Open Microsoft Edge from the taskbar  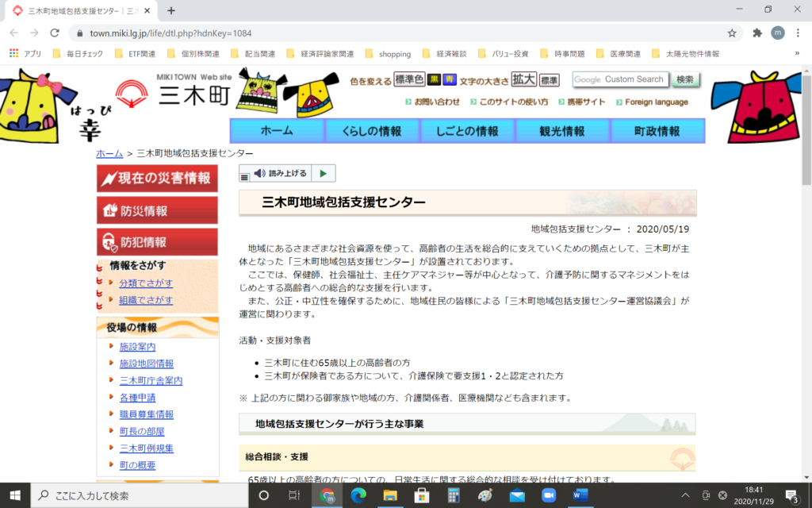[x=358, y=495]
